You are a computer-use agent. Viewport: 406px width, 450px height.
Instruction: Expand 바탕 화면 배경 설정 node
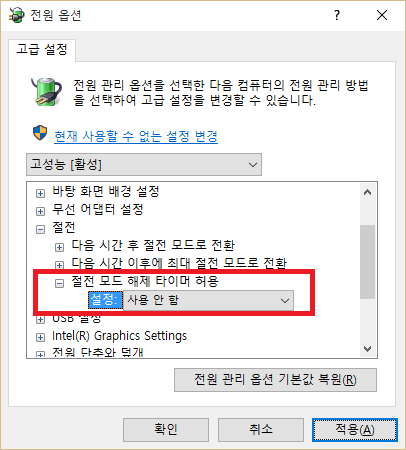tap(40, 193)
